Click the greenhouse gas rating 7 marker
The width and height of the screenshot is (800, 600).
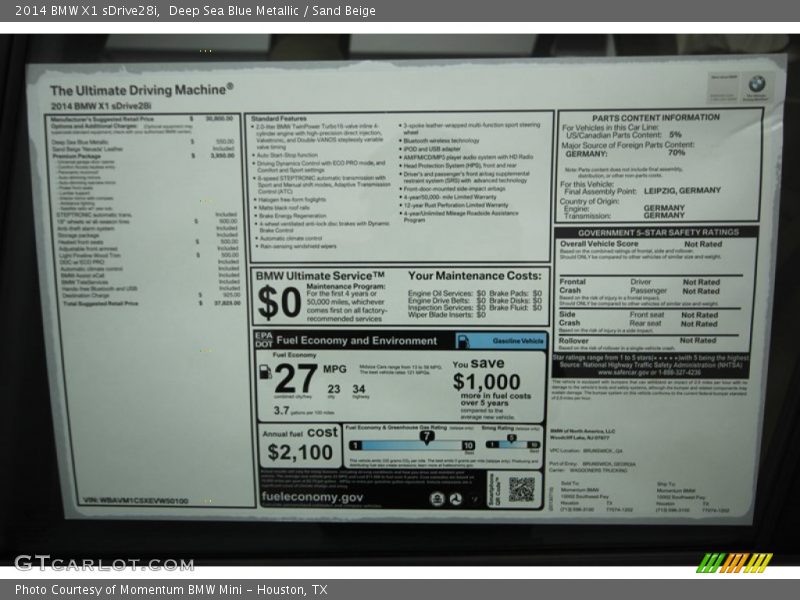pos(426,437)
